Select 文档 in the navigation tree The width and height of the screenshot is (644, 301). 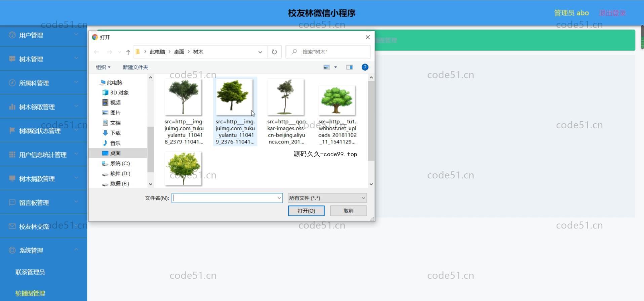pyautogui.click(x=115, y=123)
